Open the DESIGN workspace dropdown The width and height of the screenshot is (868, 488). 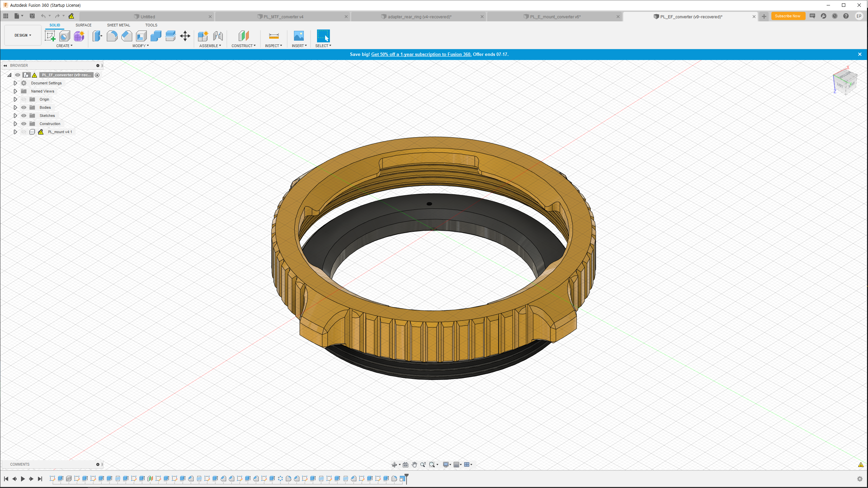(23, 35)
